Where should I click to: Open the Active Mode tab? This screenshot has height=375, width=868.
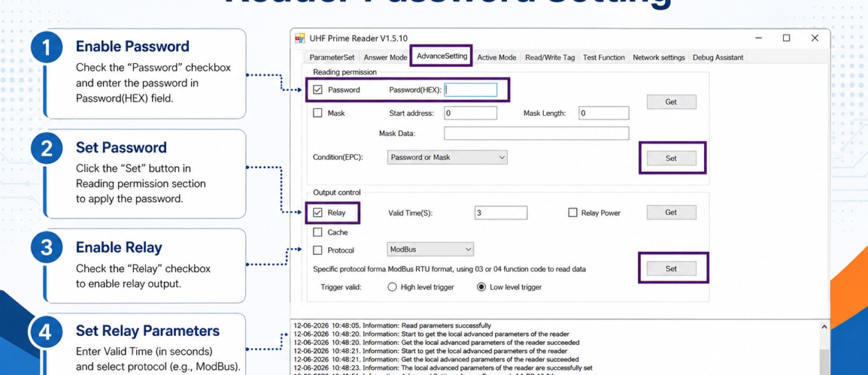point(496,58)
